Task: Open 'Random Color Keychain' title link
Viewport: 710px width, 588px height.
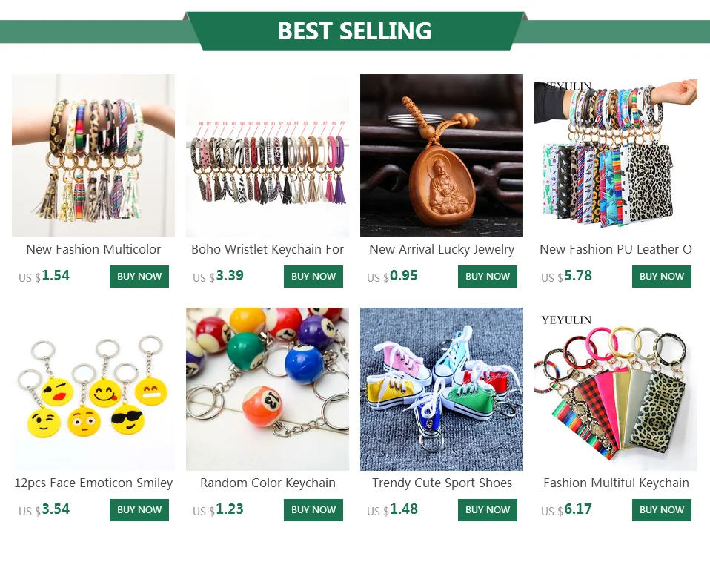Action: click(268, 483)
